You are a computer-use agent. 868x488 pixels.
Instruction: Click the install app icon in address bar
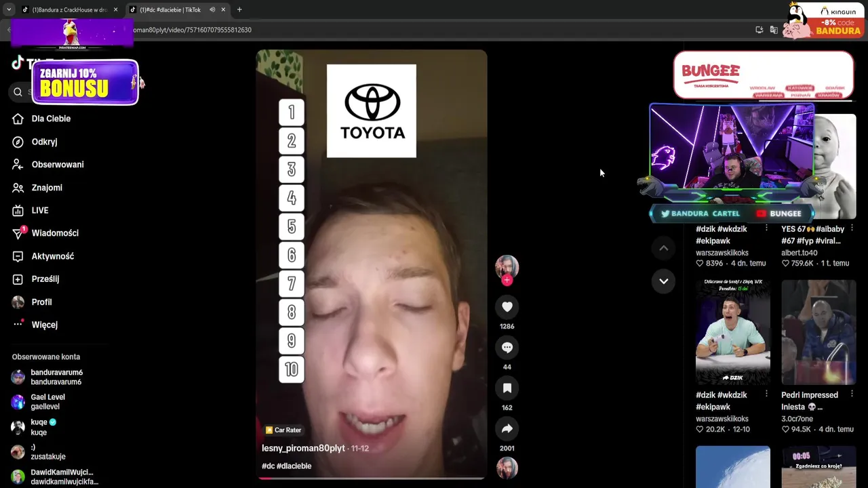[x=759, y=30]
